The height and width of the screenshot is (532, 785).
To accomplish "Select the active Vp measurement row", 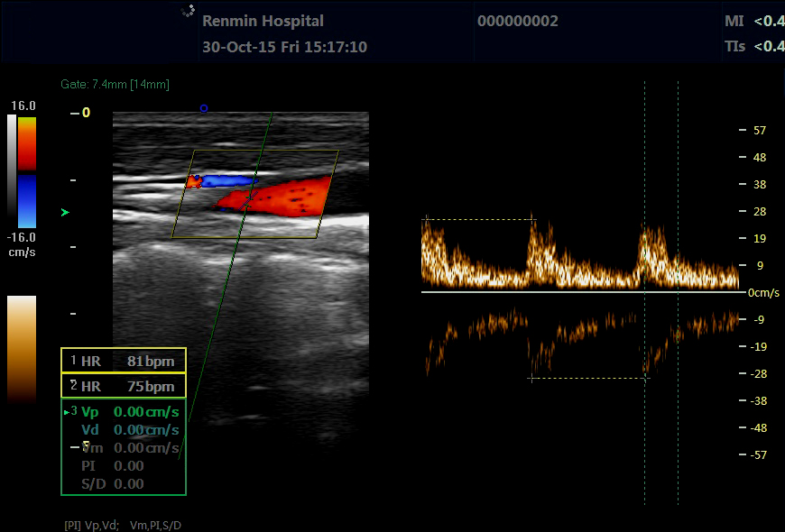I will [124, 412].
